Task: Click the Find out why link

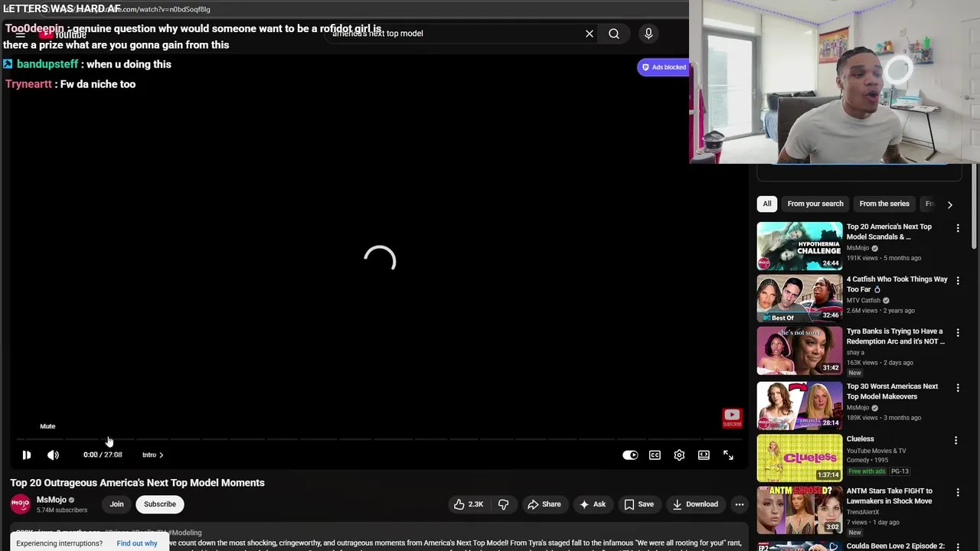Action: pos(137,543)
